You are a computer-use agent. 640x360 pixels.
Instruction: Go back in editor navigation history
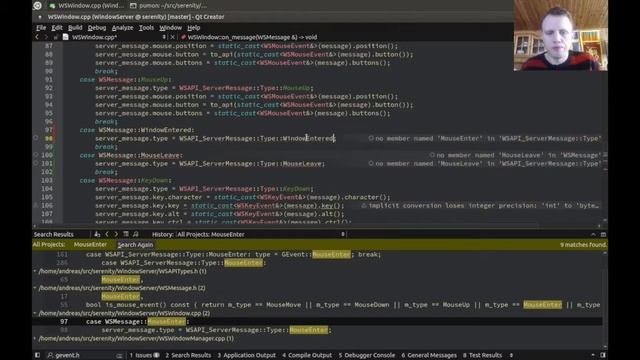pyautogui.click(x=37, y=37)
